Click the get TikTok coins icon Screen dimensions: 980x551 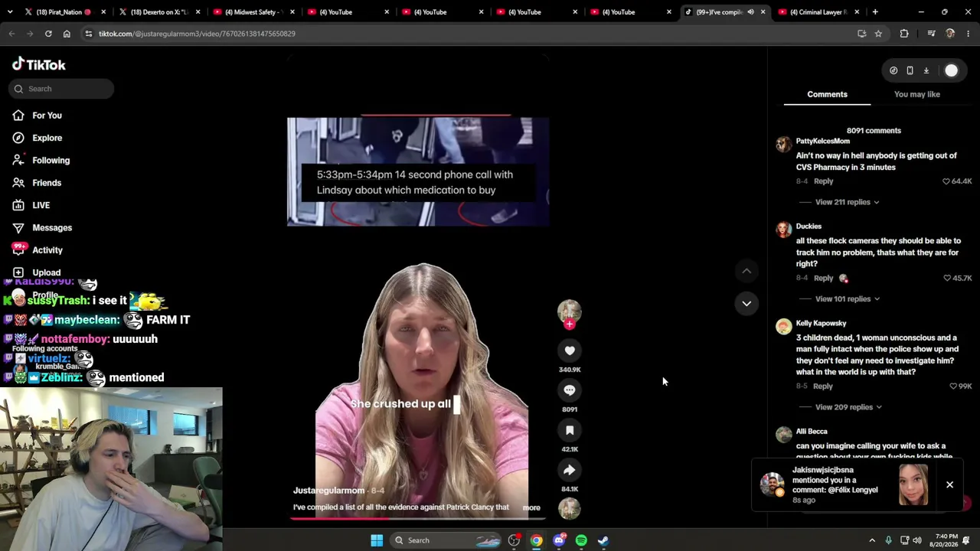click(x=893, y=70)
